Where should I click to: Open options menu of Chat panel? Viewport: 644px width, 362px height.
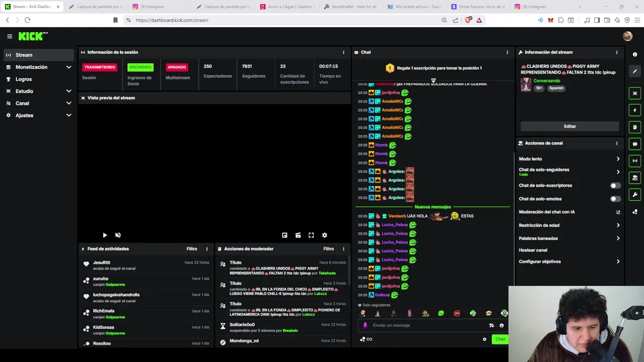pos(507,52)
